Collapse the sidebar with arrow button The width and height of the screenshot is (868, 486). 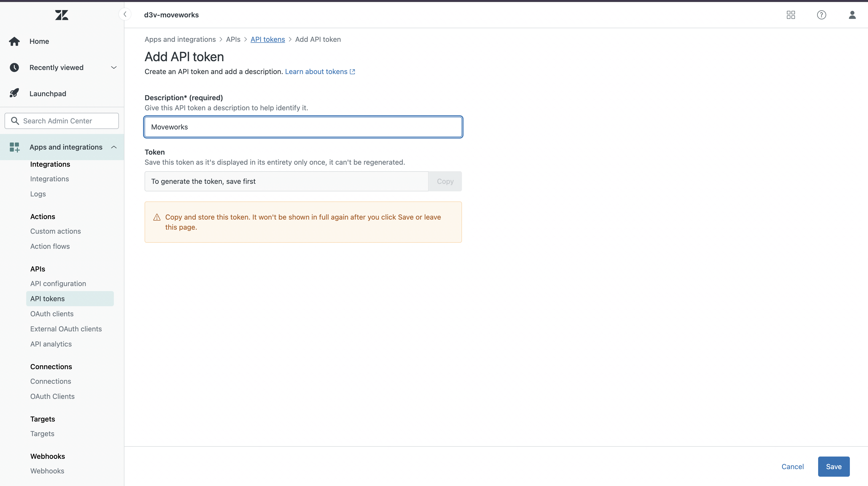pyautogui.click(x=125, y=14)
